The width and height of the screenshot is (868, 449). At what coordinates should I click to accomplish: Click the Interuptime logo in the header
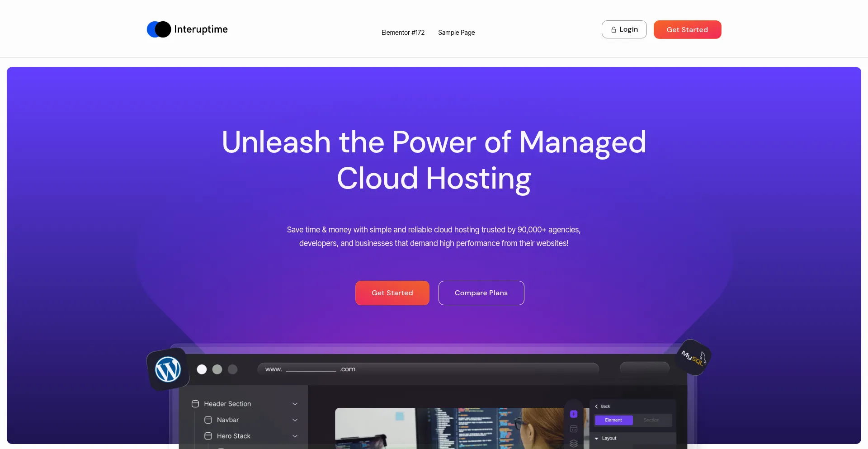coord(187,29)
